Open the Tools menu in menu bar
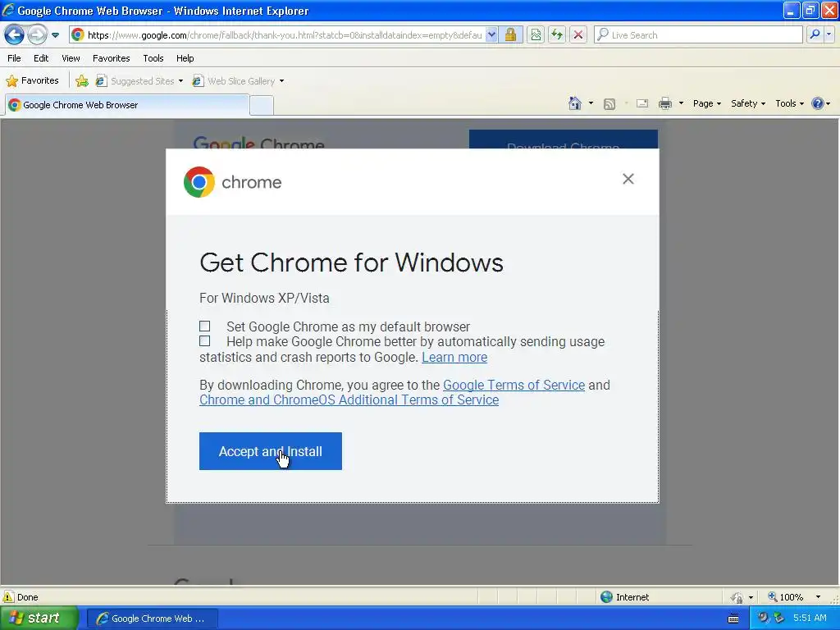 point(153,58)
